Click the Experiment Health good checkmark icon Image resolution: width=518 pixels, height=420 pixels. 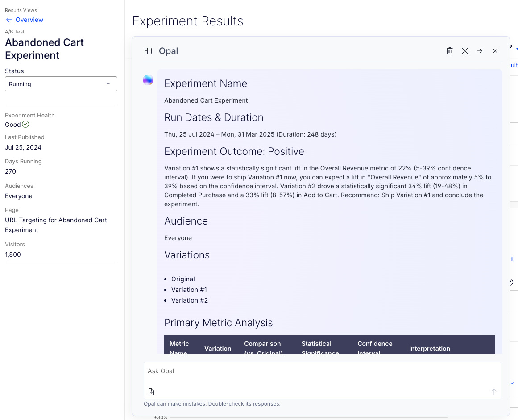25,125
